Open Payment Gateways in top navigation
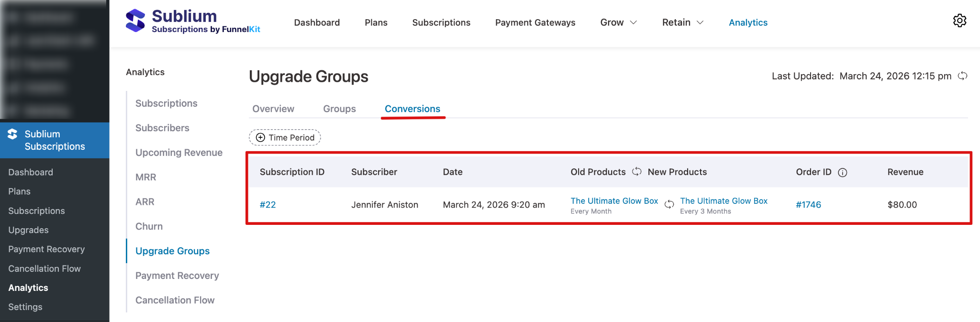Viewport: 980px width, 322px height. [x=535, y=22]
